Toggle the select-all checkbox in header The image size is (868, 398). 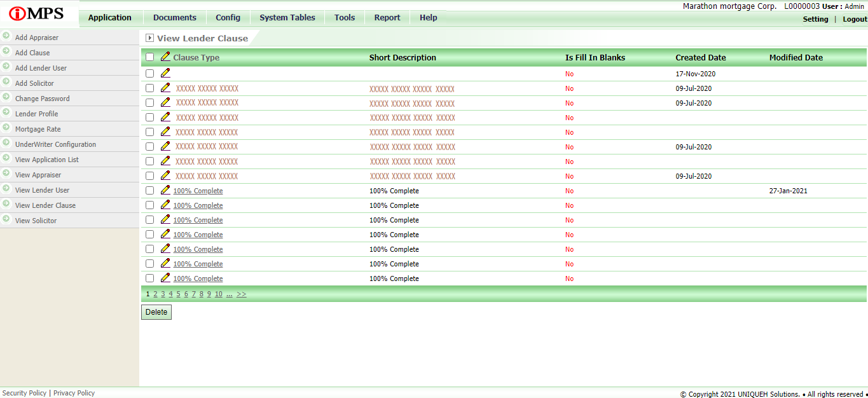(x=149, y=57)
